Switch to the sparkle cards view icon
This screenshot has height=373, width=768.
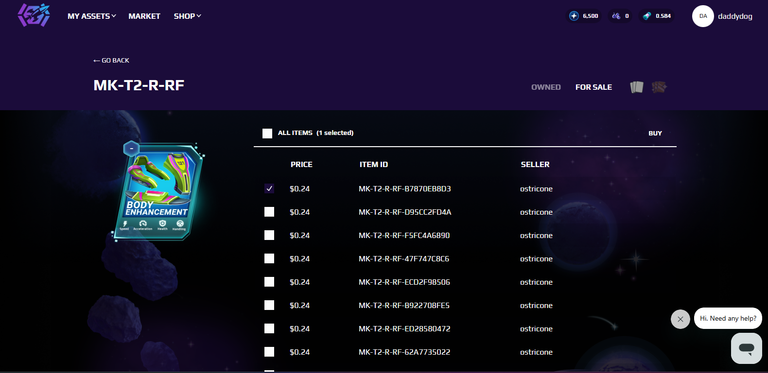tap(659, 87)
